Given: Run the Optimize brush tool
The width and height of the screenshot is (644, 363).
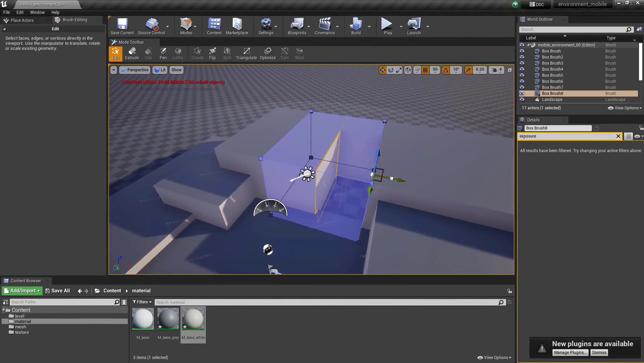Looking at the screenshot, I should (x=268, y=53).
